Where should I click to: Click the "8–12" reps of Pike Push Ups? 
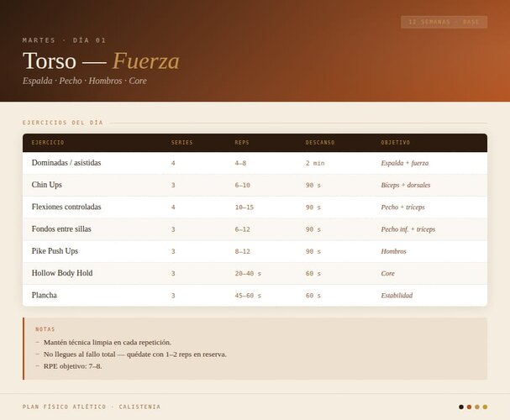tap(242, 252)
